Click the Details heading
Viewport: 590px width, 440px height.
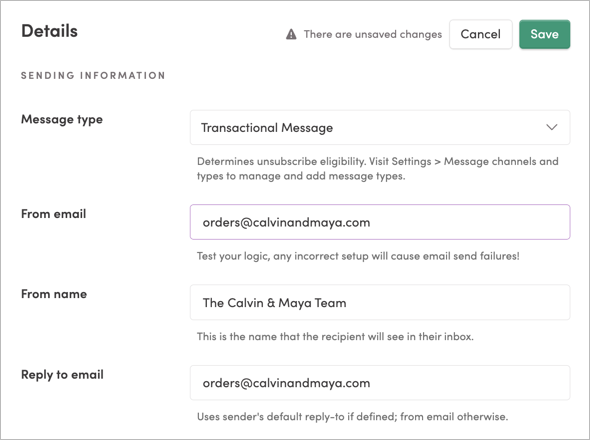[x=49, y=31]
